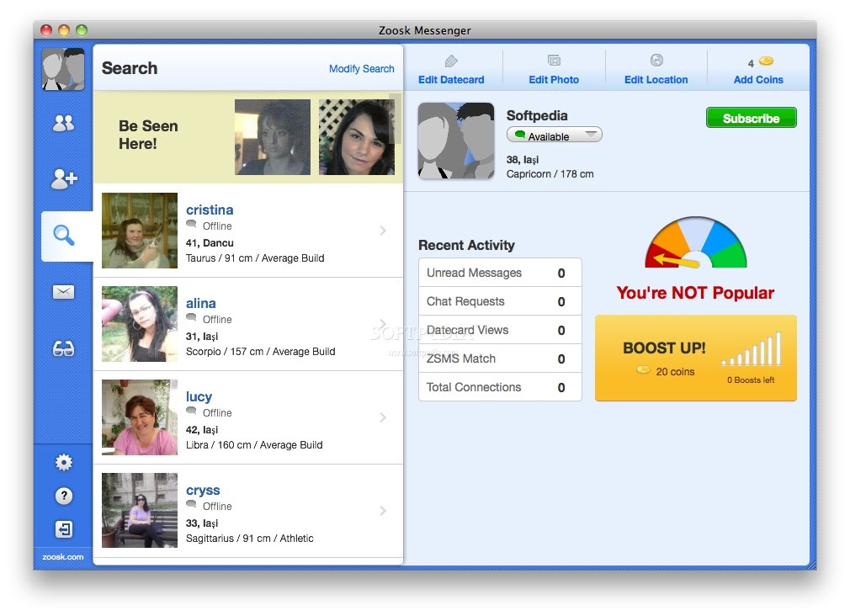Screen dimensions: 850x616
Task: Click the Datecard Views row
Action: tap(500, 330)
